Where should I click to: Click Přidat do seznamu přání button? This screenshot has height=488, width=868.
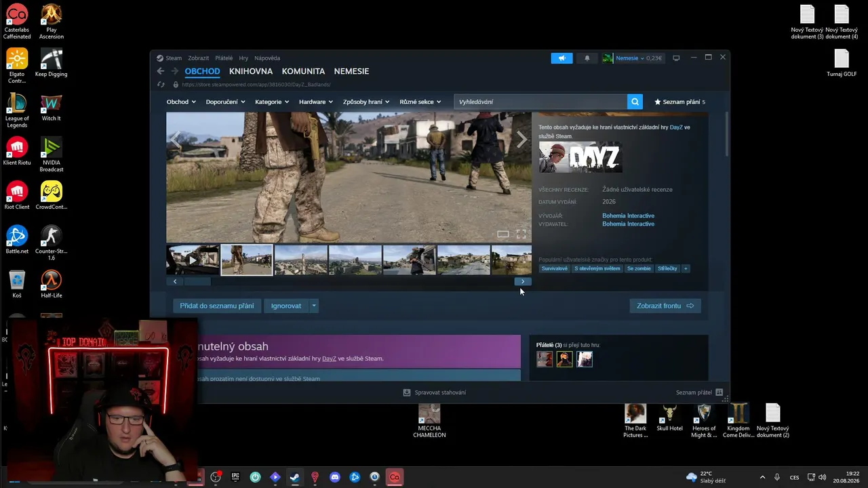pyautogui.click(x=217, y=306)
